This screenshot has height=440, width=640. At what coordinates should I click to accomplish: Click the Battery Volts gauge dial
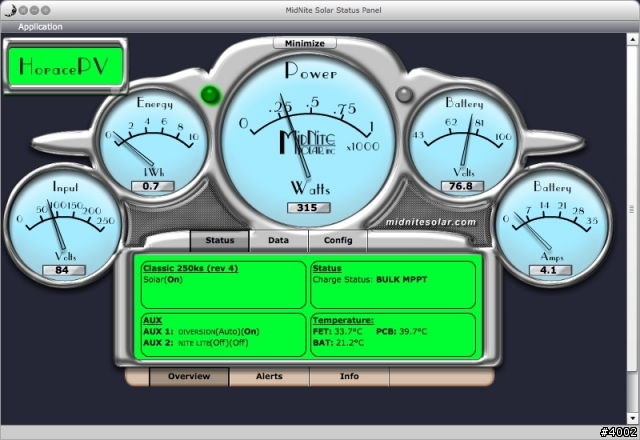pos(463,144)
